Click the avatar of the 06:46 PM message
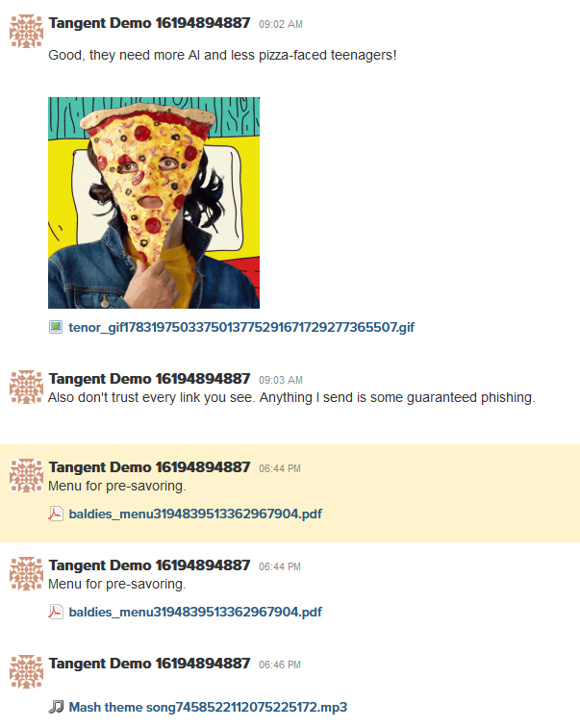This screenshot has width=580, height=728. coord(27,671)
